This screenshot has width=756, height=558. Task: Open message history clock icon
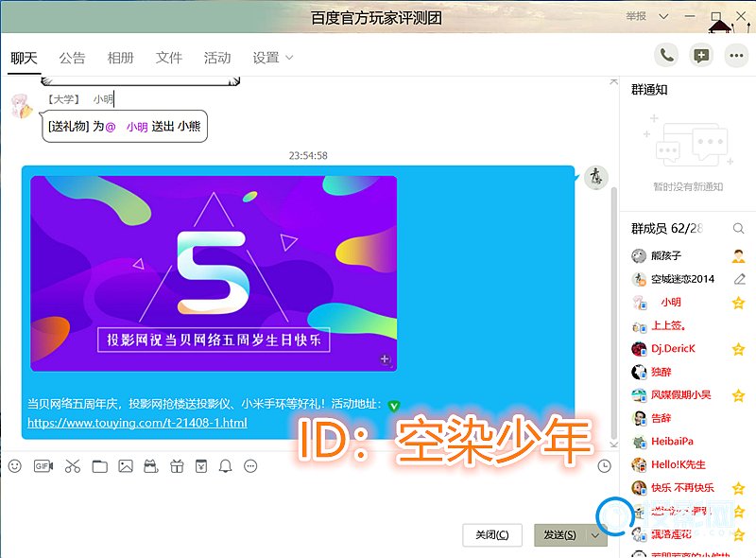click(x=605, y=466)
